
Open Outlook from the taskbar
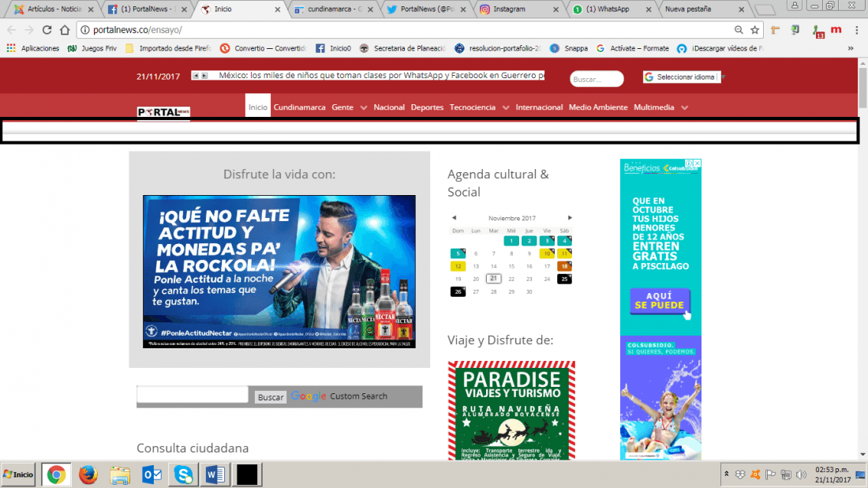(152, 475)
